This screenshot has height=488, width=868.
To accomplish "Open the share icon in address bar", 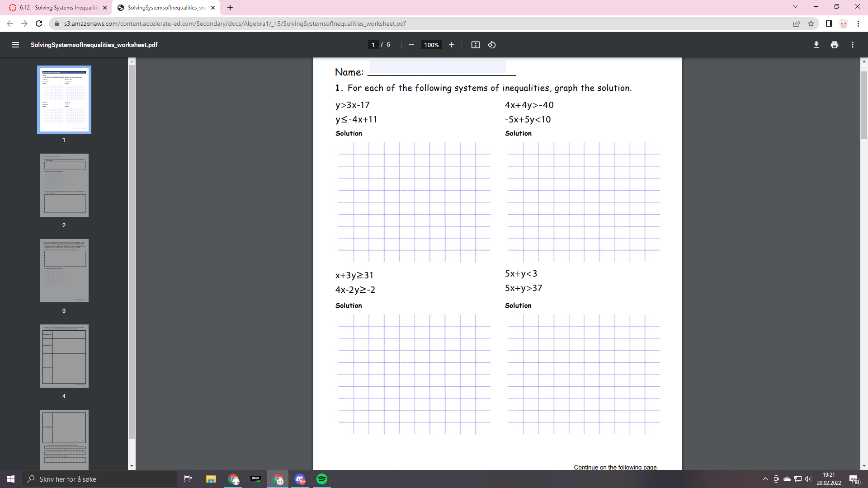I will 796,23.
